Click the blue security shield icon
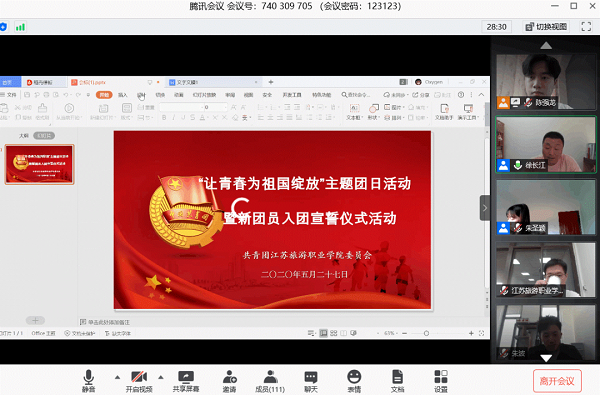The image size is (600, 395). coord(3,27)
